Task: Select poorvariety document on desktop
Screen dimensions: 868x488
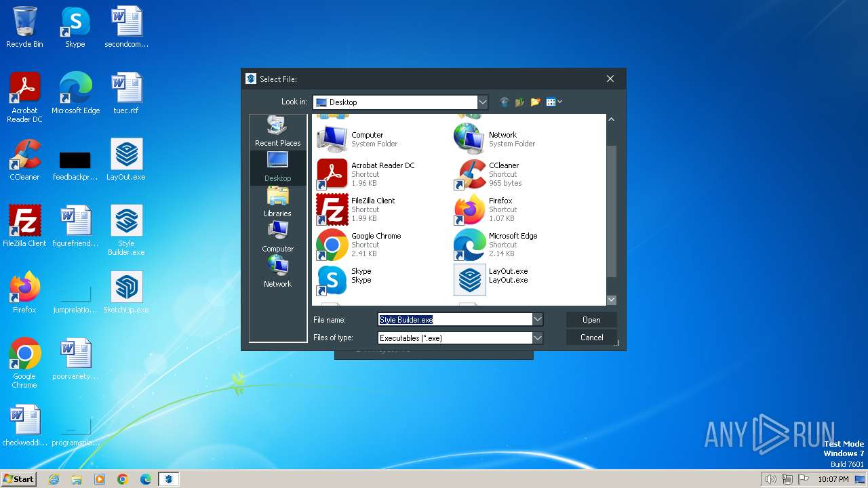Action: 75,359
